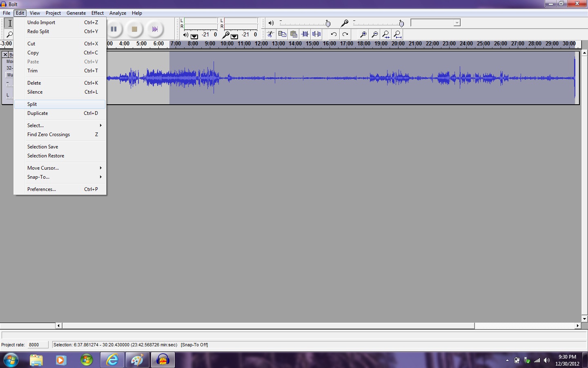The height and width of the screenshot is (368, 588).
Task: Open the Audacity icon on the taskbar
Action: (x=163, y=360)
